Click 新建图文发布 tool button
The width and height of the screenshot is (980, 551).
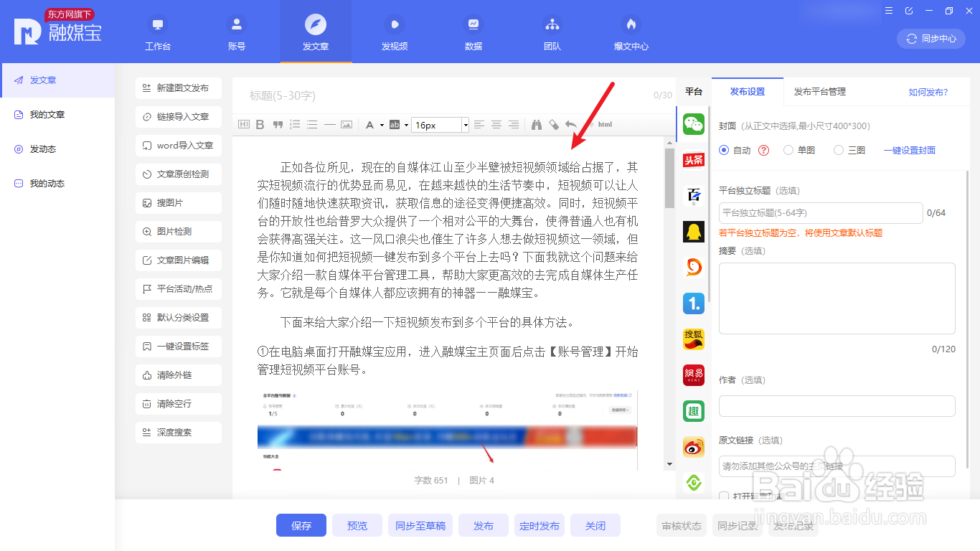[179, 88]
